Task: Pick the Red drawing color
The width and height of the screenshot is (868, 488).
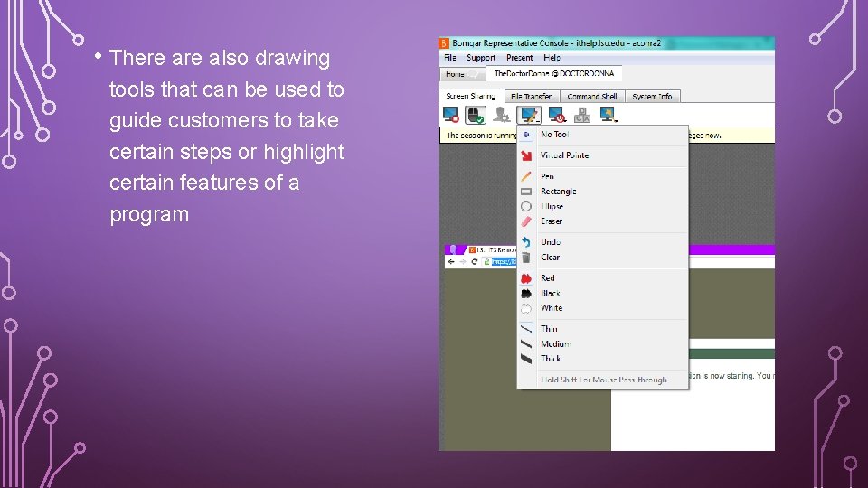Action: pos(603,278)
